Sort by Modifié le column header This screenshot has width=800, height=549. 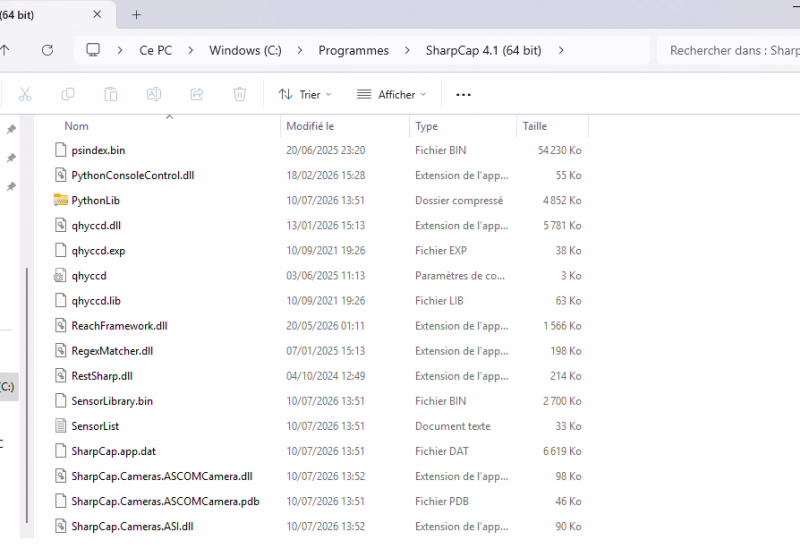(x=310, y=126)
